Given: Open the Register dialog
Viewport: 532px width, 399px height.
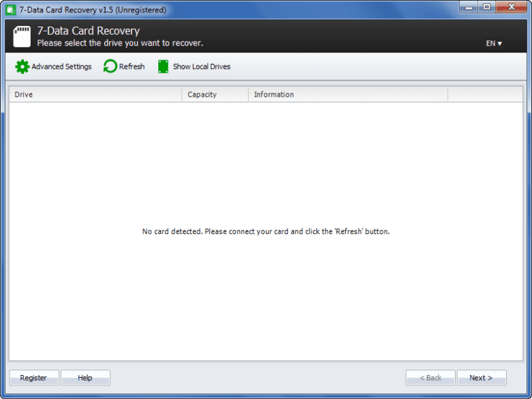Looking at the screenshot, I should pyautogui.click(x=34, y=378).
